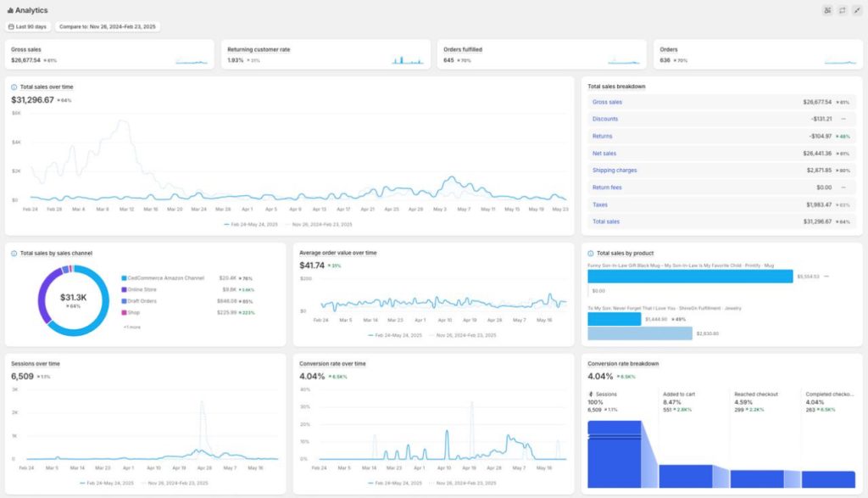
Task: Open the Returning customer rate card
Action: 325,54
